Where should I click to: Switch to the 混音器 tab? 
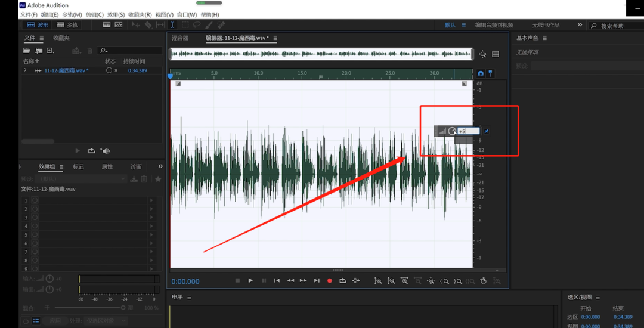pos(180,38)
